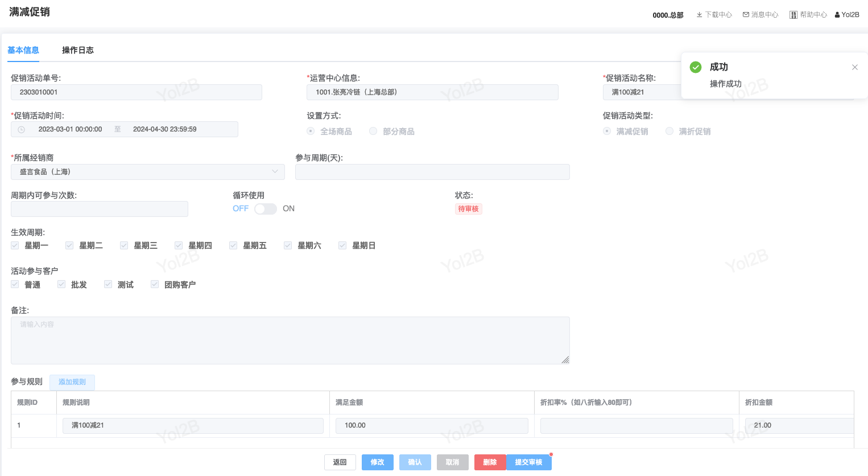Toggle the 普通 customer checkbox
868x476 pixels.
tap(15, 284)
